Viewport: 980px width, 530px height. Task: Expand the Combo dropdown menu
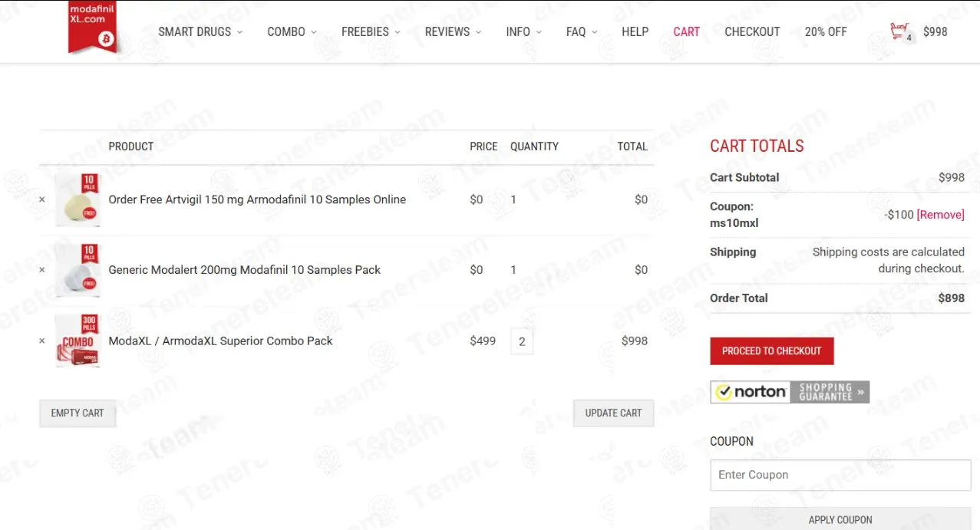click(292, 31)
